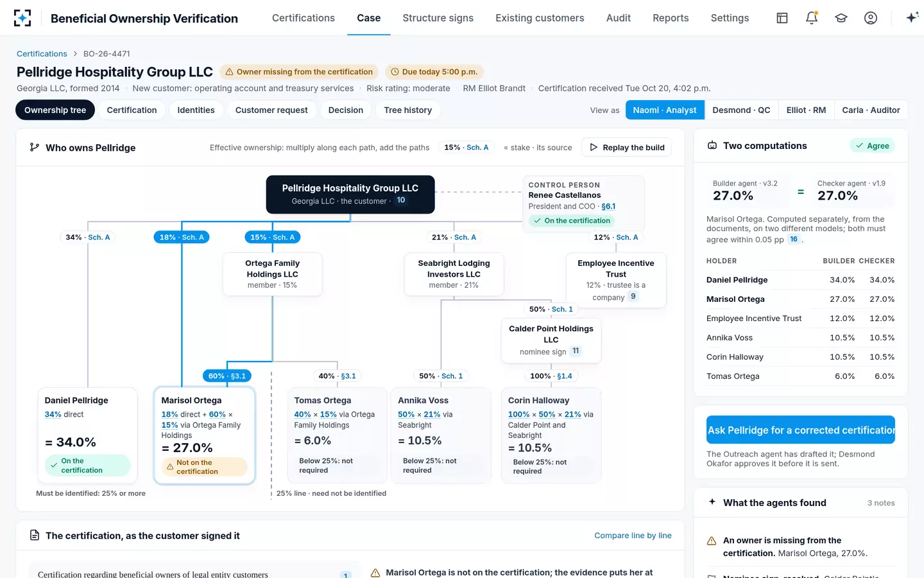Open the Decision tab
The image size is (924, 578).
pyautogui.click(x=346, y=110)
